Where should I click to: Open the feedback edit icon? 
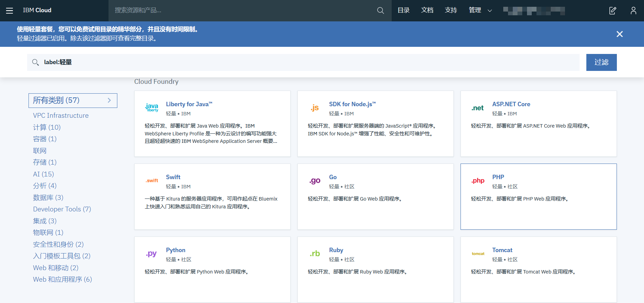(612, 11)
